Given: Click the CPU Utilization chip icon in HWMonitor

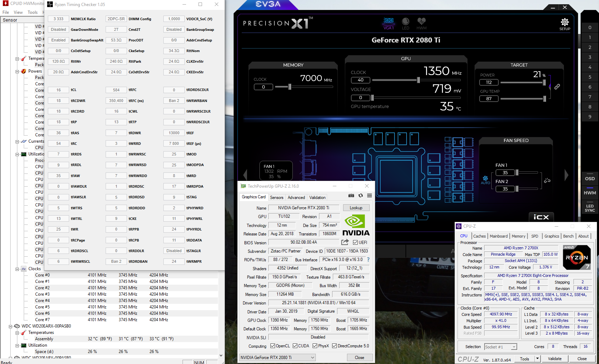Looking at the screenshot, I should 24,154.
